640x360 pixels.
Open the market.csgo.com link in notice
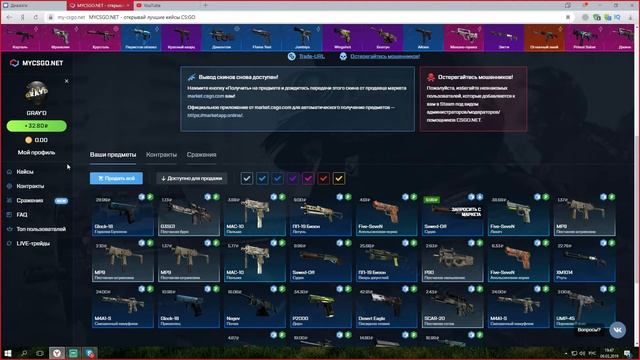click(x=205, y=96)
